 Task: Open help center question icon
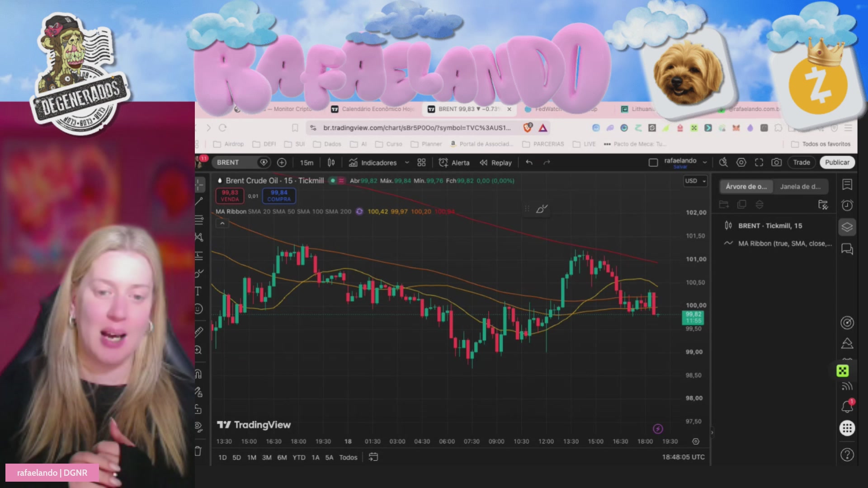[847, 455]
